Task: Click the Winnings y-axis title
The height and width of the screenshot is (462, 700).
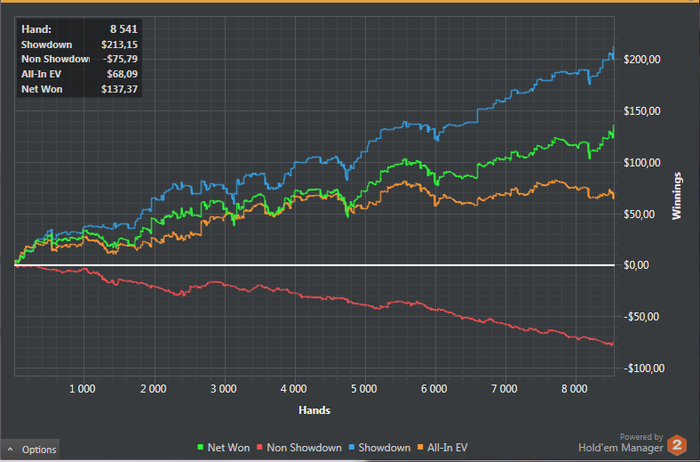Action: click(x=677, y=196)
